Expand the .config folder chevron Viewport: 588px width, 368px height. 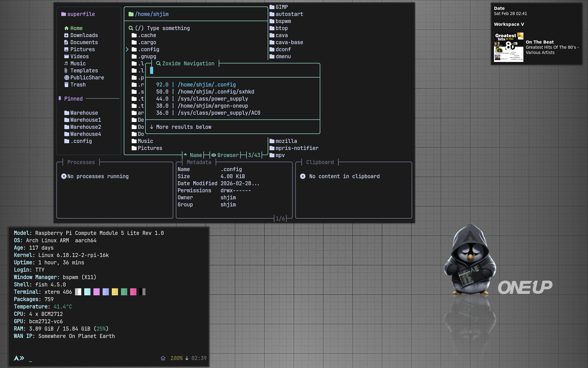pos(127,49)
